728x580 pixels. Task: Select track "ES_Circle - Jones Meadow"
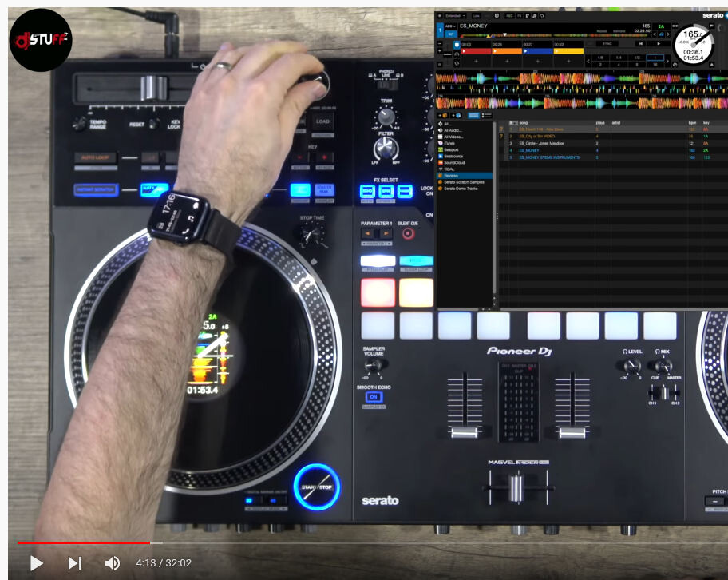point(541,144)
